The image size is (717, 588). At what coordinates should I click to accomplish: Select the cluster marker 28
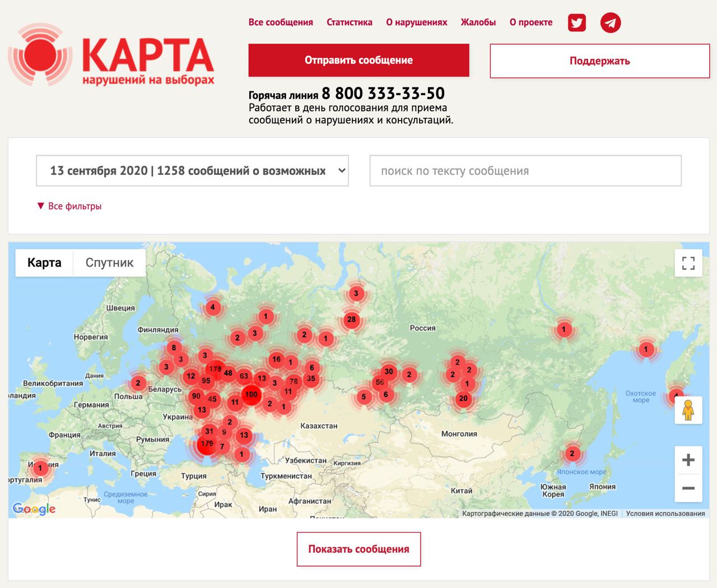tap(351, 320)
